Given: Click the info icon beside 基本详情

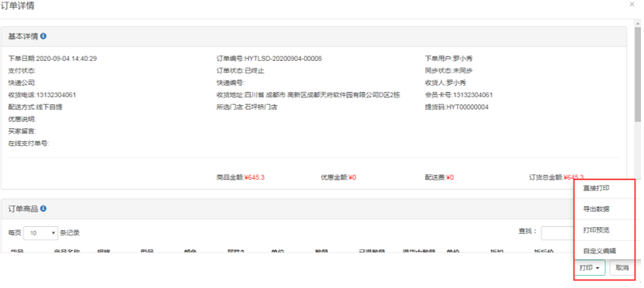Looking at the screenshot, I should coord(43,36).
